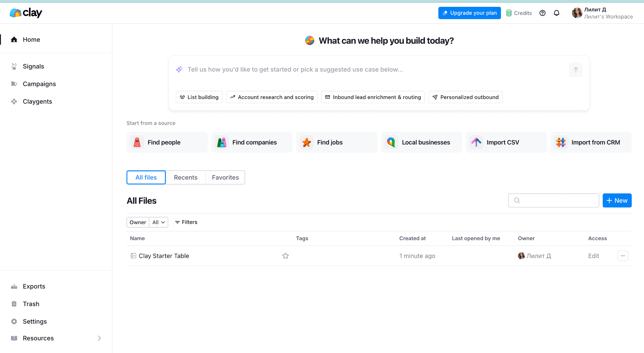Image resolution: width=644 pixels, height=353 pixels.
Task: Open the Owner All dropdown
Action: (x=158, y=222)
